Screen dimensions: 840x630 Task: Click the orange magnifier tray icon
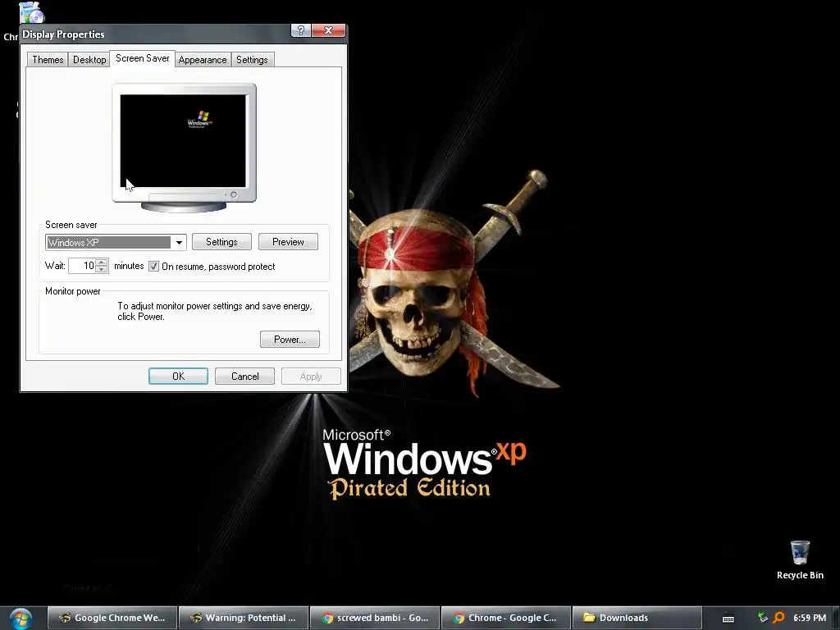[778, 618]
